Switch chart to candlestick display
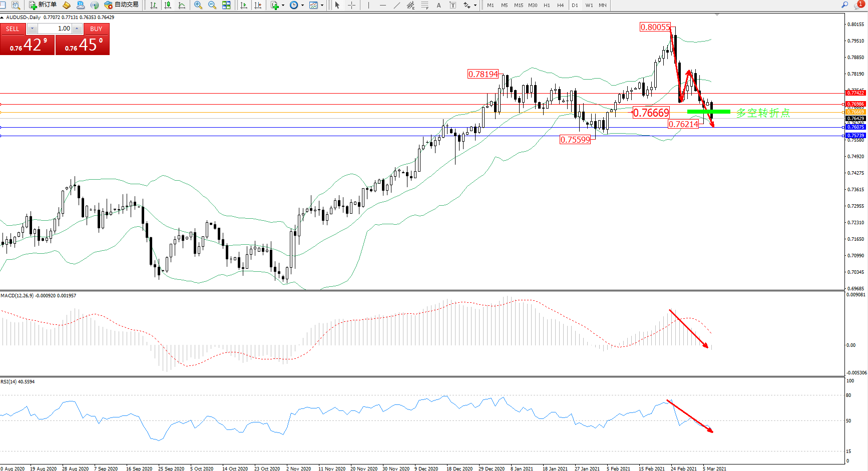Viewport: 868px width, 471px height. click(168, 5)
